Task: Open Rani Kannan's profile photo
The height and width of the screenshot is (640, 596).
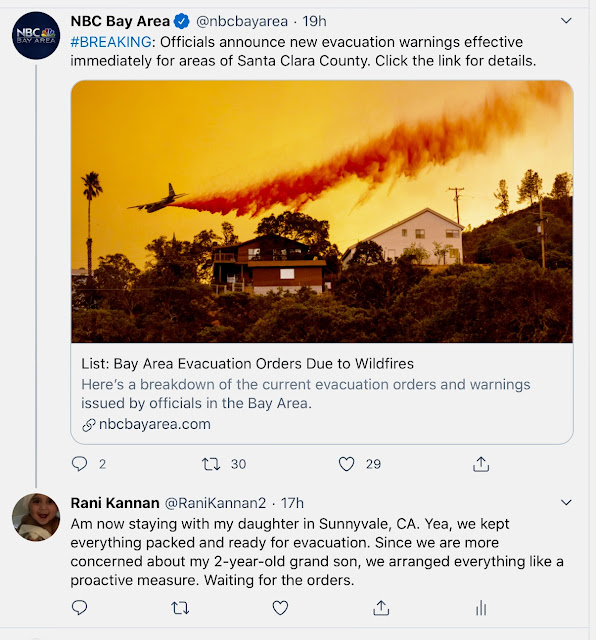Action: coord(36,517)
